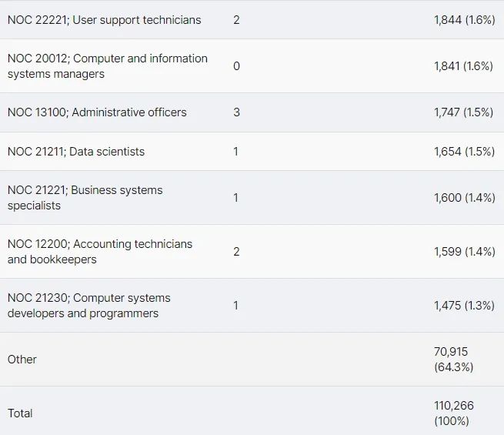
Task: Select the 1,654 (1.5%) cell
Action: (464, 152)
